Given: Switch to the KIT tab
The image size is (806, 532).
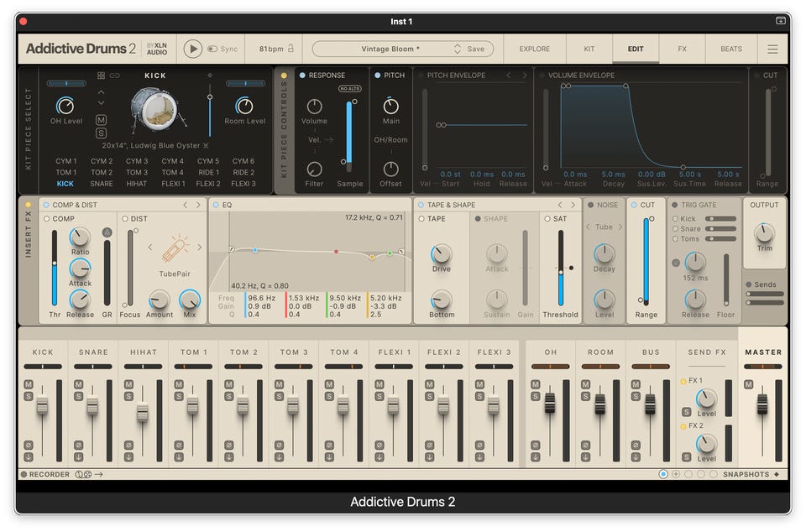Looking at the screenshot, I should pos(589,49).
